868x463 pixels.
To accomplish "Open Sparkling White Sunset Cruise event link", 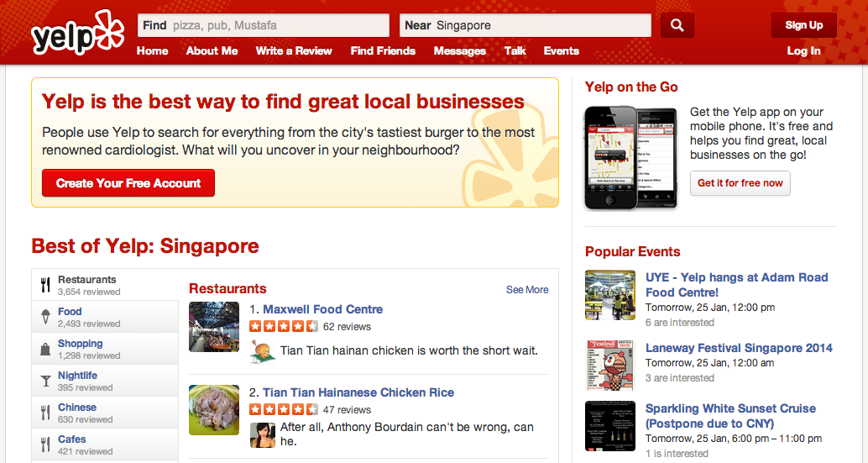I will tap(730, 416).
